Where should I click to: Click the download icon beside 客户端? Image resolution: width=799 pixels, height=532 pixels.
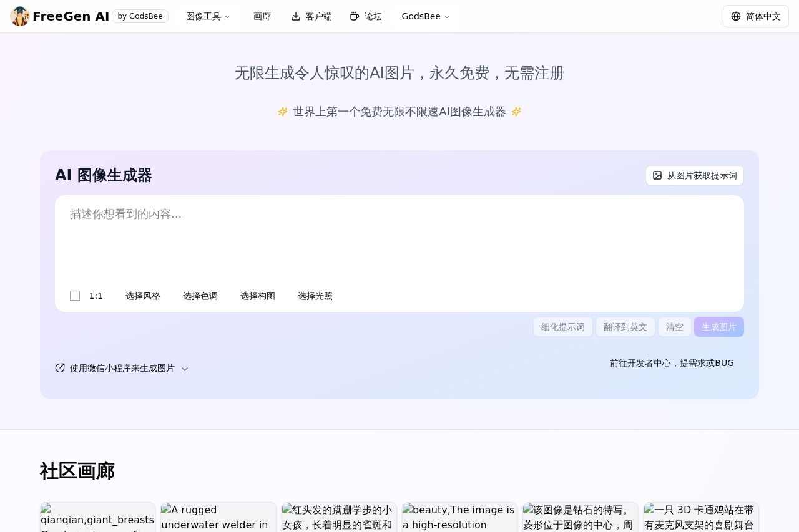coord(296,16)
